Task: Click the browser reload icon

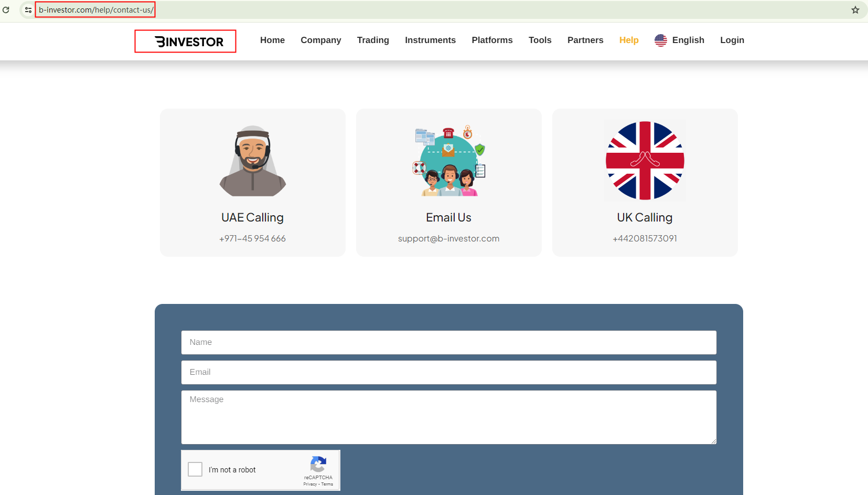Action: coord(6,10)
